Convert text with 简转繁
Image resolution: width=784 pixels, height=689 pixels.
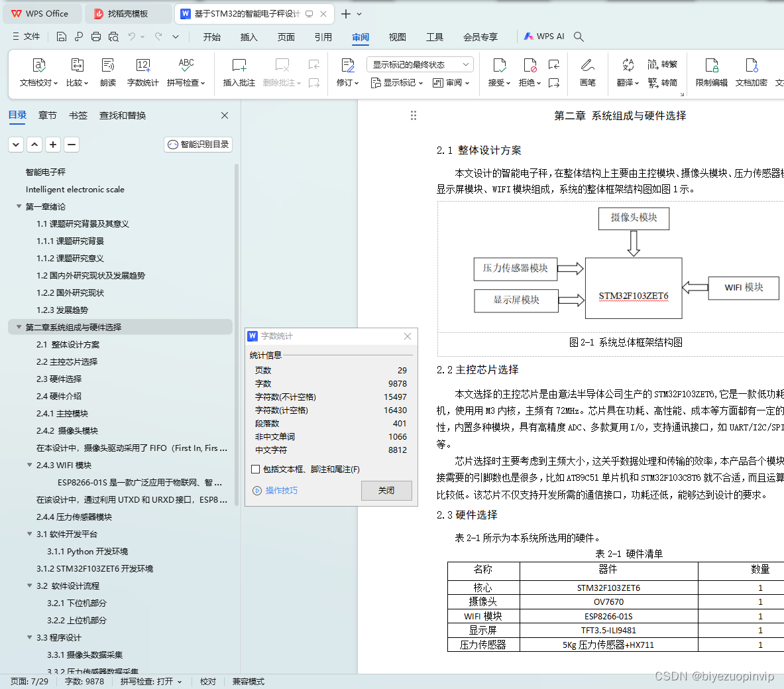coord(663,64)
